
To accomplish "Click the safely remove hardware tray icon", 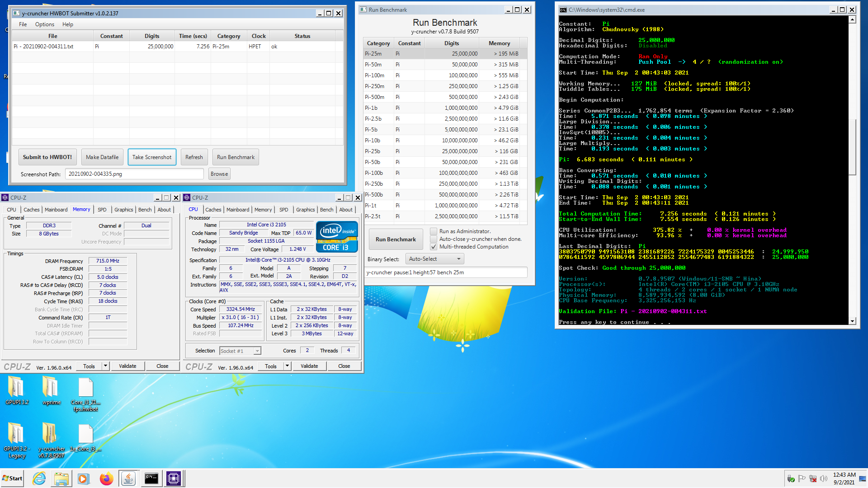I will (x=791, y=479).
